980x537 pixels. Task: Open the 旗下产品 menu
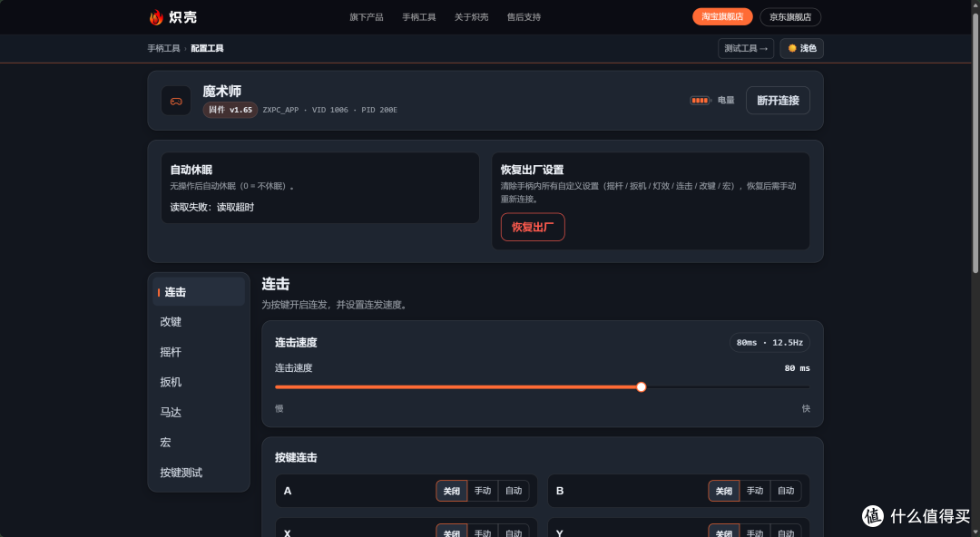coord(367,17)
